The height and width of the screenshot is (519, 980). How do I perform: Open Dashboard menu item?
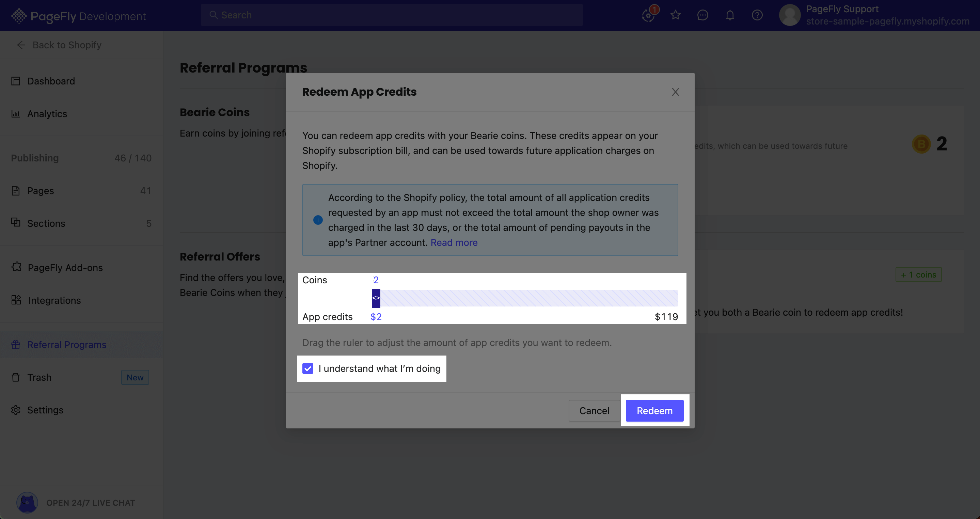(81, 81)
